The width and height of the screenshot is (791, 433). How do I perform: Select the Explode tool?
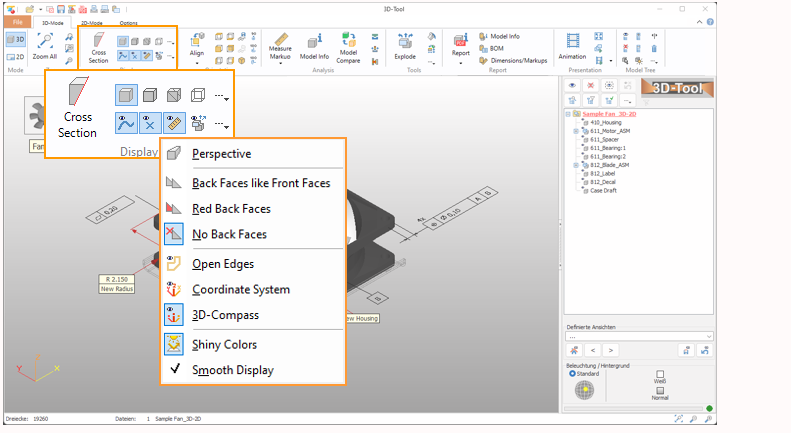[406, 46]
